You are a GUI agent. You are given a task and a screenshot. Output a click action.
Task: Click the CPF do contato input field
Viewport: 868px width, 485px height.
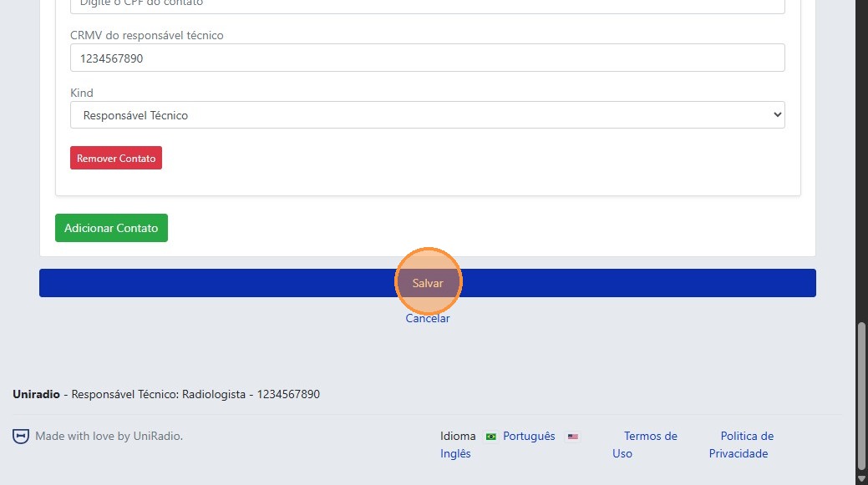tap(428, 5)
